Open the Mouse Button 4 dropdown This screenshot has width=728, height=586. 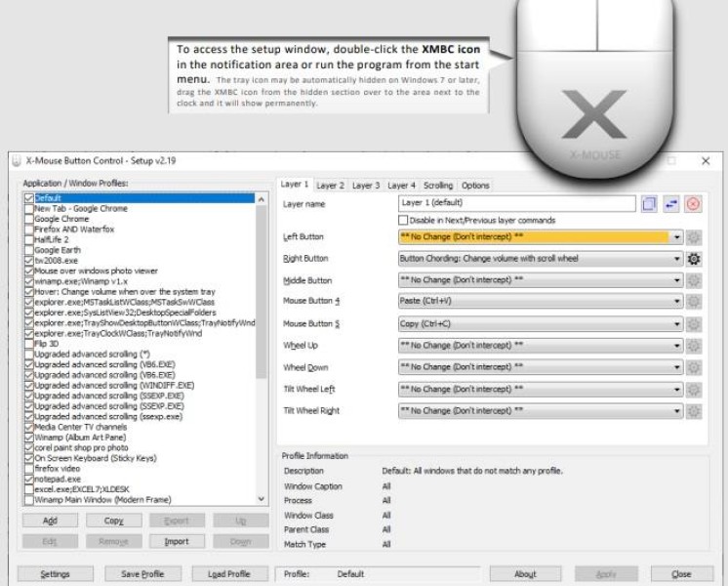coord(541,301)
